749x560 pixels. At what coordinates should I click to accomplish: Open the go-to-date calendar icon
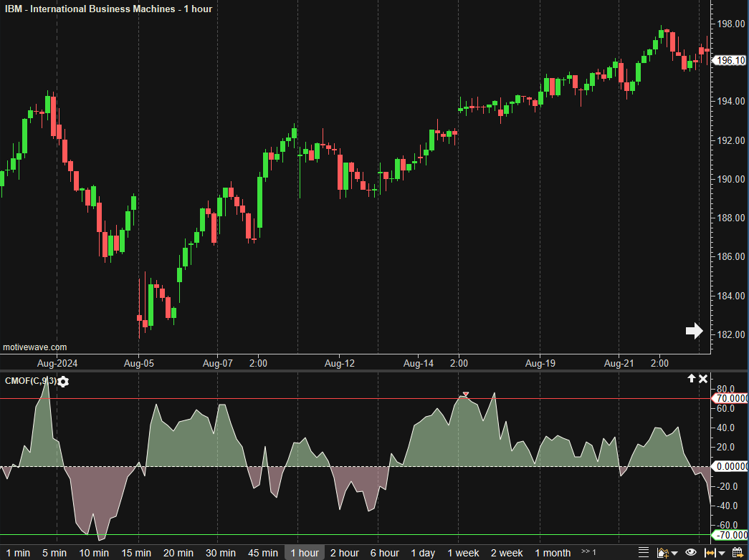click(737, 552)
